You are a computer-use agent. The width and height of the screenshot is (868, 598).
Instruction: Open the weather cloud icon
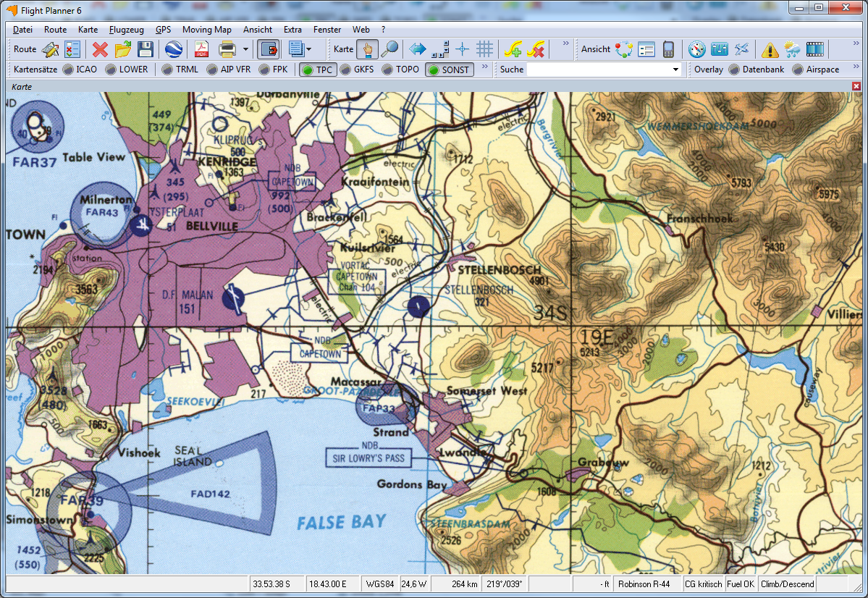click(792, 49)
